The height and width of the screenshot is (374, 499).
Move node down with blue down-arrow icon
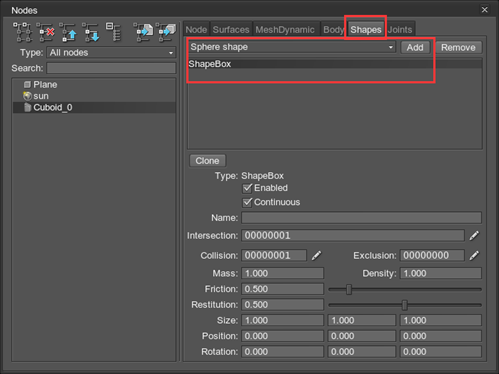(x=91, y=32)
